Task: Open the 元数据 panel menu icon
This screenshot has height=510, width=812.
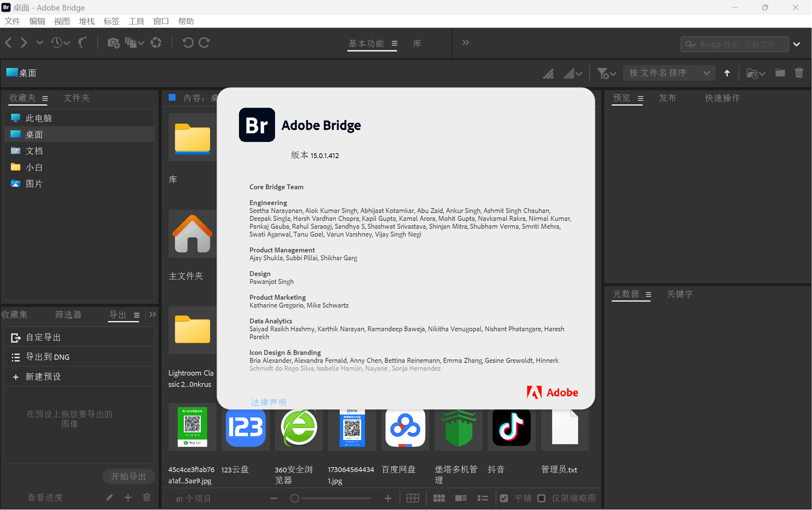Action: 649,295
